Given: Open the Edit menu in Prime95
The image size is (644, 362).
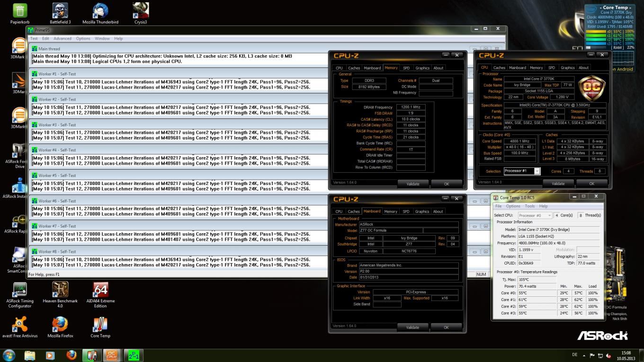Looking at the screenshot, I should 45,38.
